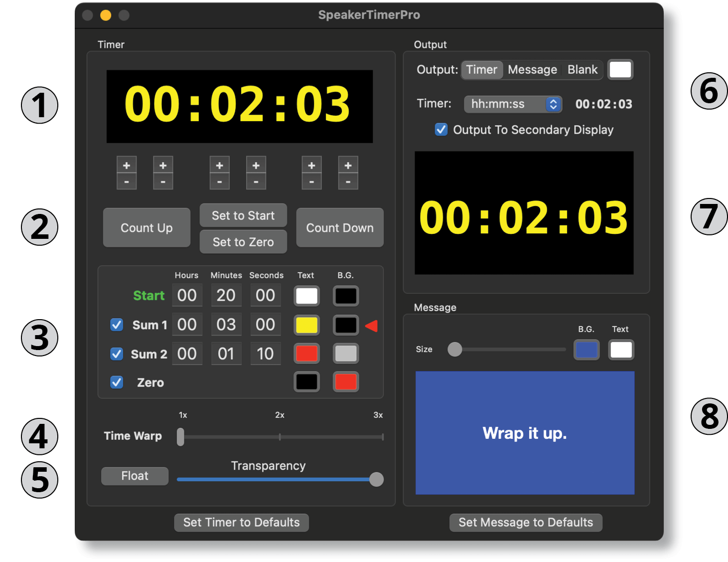Toggle the Zero checkbox

[x=117, y=382]
